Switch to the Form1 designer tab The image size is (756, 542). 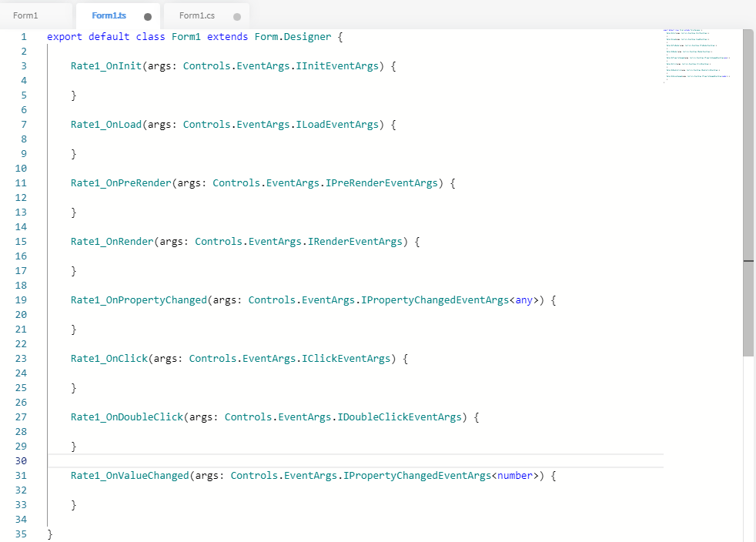pyautogui.click(x=26, y=15)
